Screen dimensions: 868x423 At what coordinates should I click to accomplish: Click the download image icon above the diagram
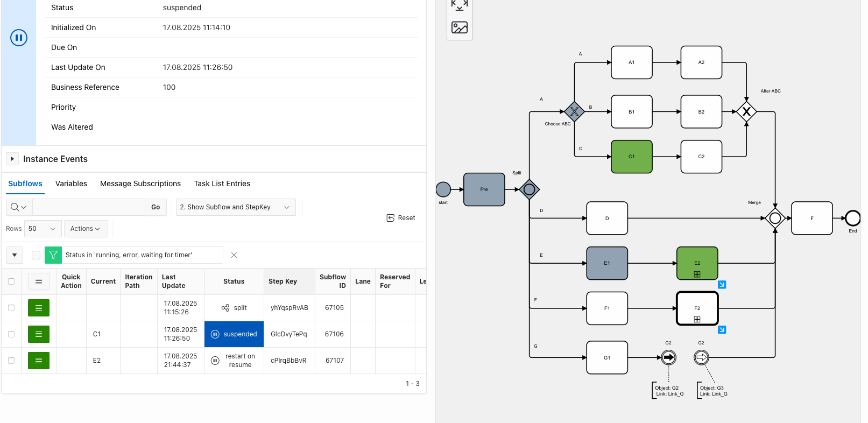point(460,27)
